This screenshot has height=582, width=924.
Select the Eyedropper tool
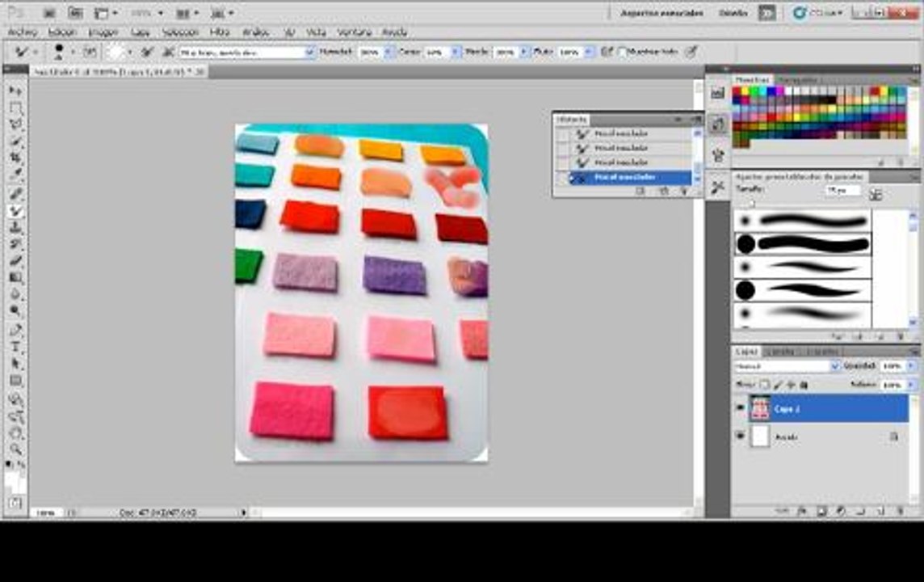click(16, 175)
